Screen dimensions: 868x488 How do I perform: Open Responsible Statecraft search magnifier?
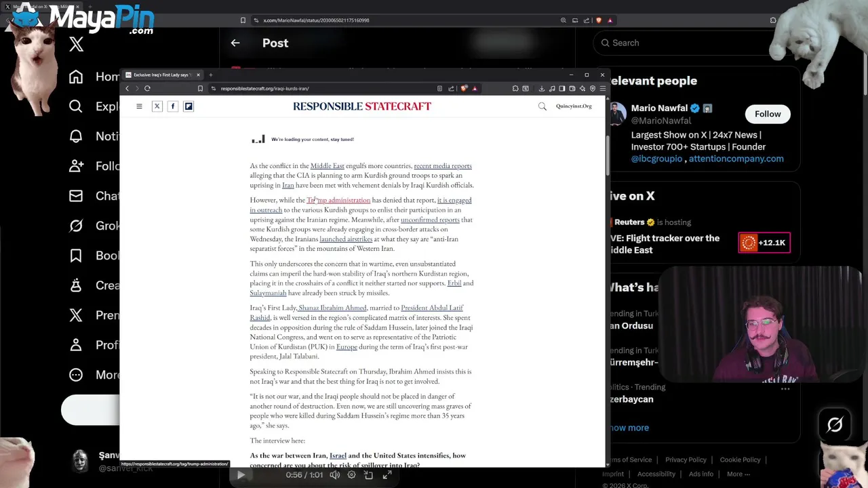point(542,106)
